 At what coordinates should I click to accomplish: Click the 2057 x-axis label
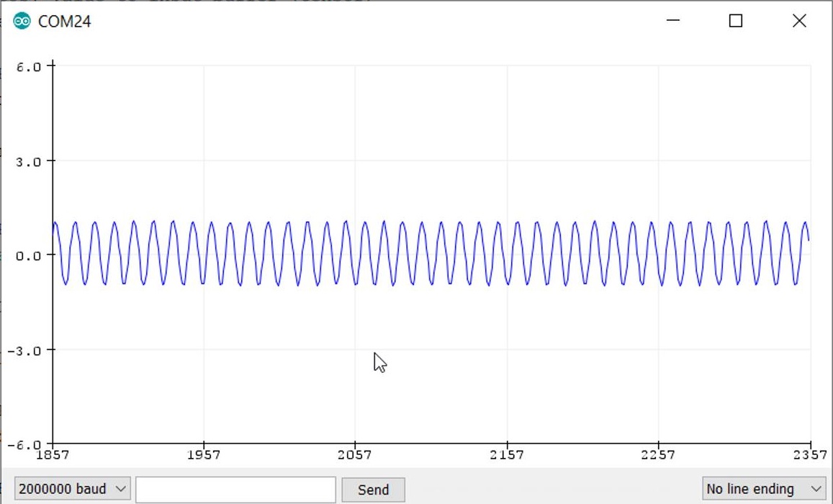[356, 455]
